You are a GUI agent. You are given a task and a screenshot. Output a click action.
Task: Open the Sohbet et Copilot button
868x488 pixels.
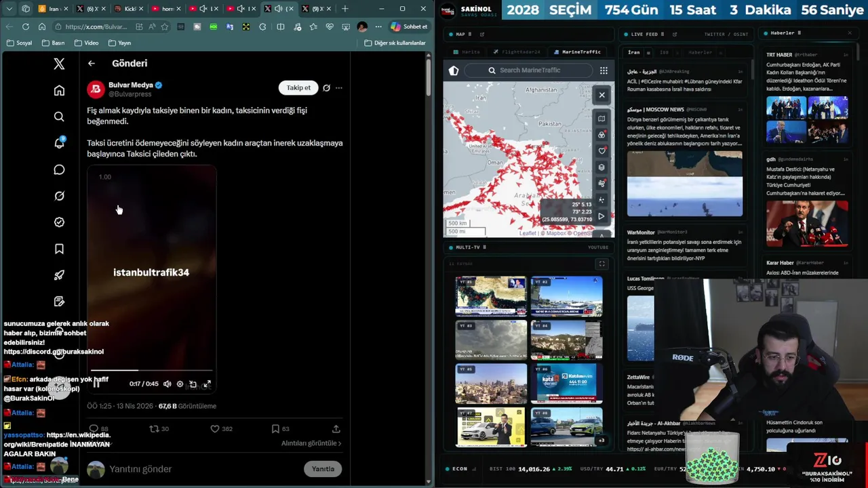click(409, 26)
